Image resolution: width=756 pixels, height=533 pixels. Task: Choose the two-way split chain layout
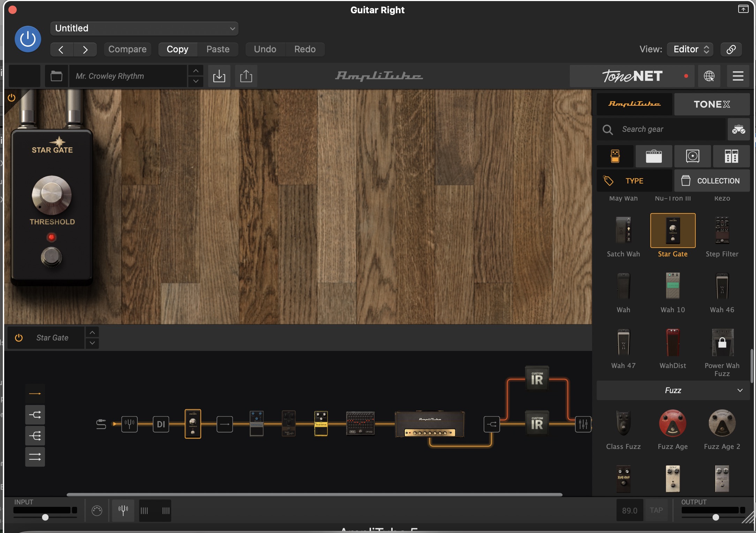click(x=35, y=415)
